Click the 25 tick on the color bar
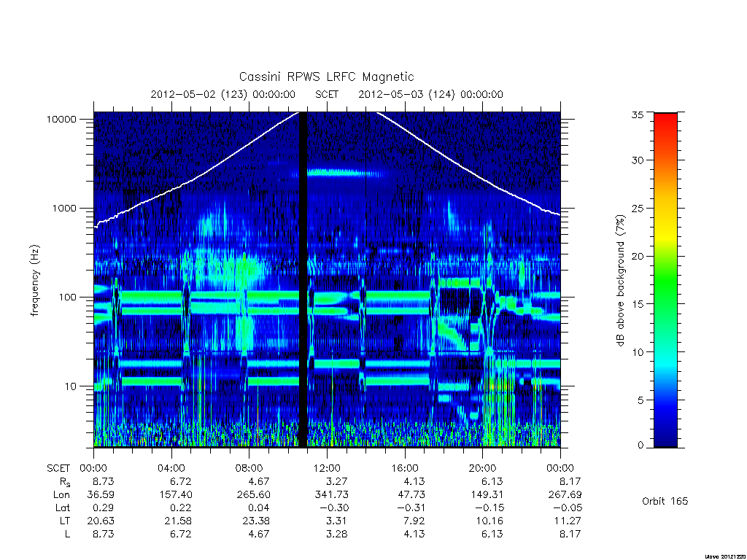Viewport: 747px width, 560px height. coord(637,209)
